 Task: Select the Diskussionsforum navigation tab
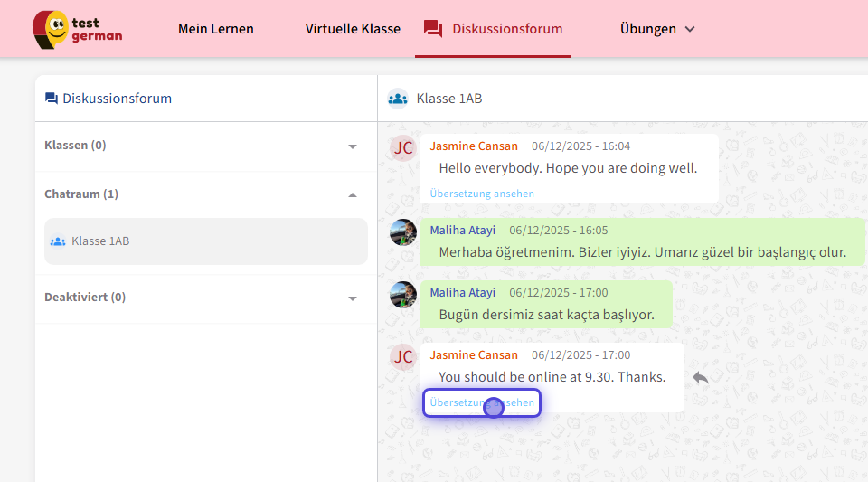tap(506, 29)
